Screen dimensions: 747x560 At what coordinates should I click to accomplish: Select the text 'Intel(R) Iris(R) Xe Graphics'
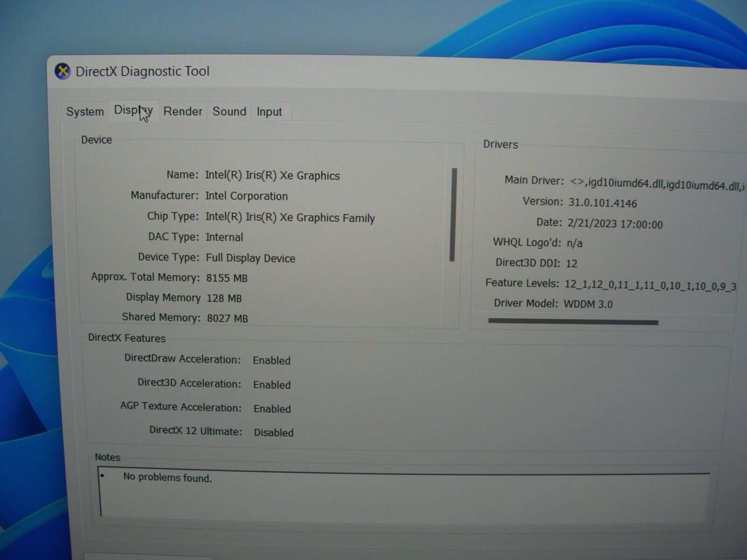(273, 175)
